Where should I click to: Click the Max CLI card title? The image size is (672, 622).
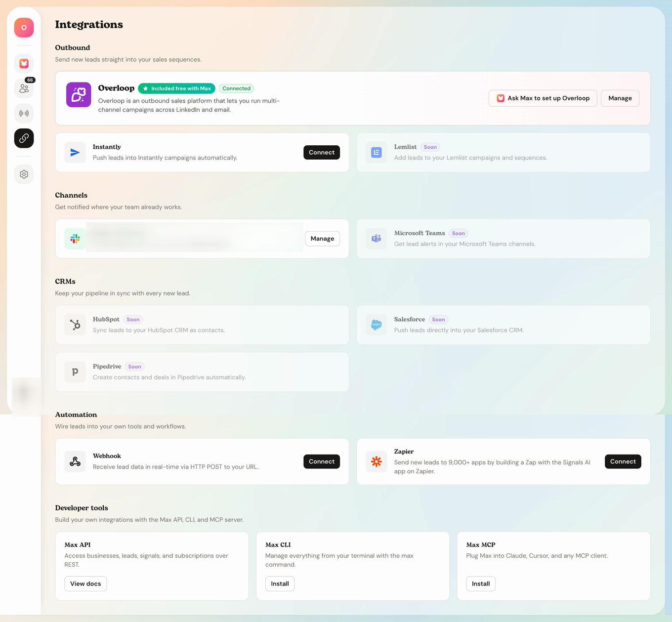(278, 545)
